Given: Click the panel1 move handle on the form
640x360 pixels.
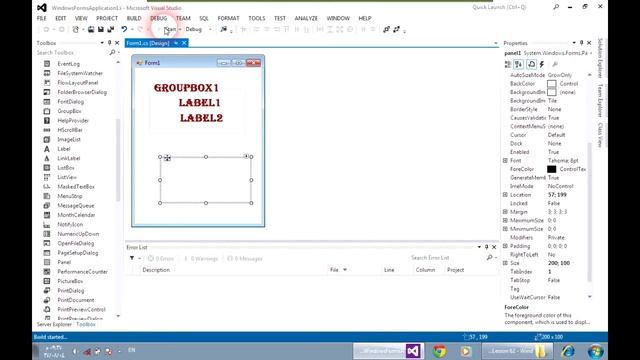Looking at the screenshot, I should point(167,158).
